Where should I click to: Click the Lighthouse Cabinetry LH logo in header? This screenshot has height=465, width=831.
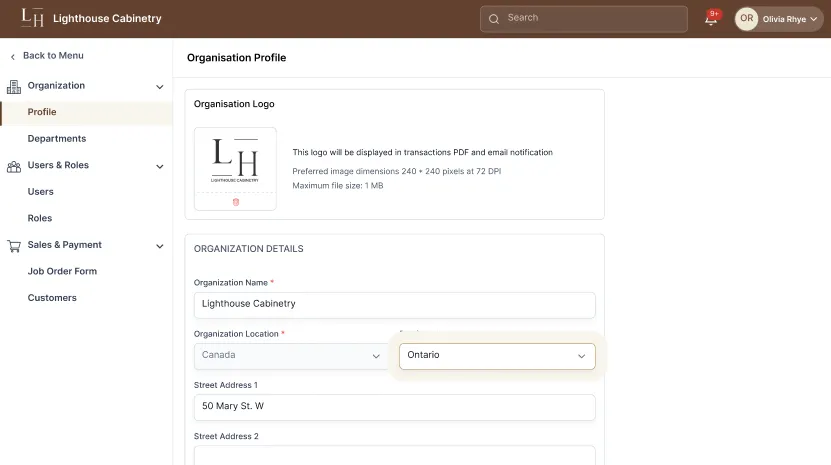[x=32, y=18]
